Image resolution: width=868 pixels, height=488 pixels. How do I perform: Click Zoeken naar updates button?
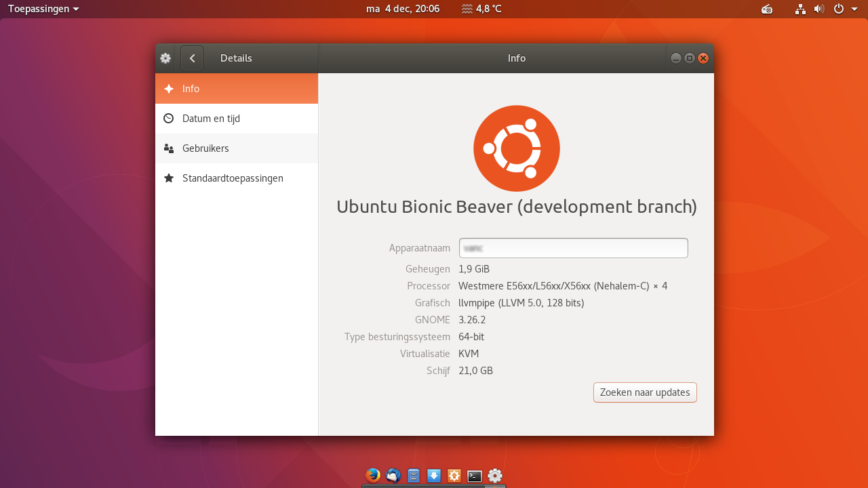pyautogui.click(x=645, y=392)
